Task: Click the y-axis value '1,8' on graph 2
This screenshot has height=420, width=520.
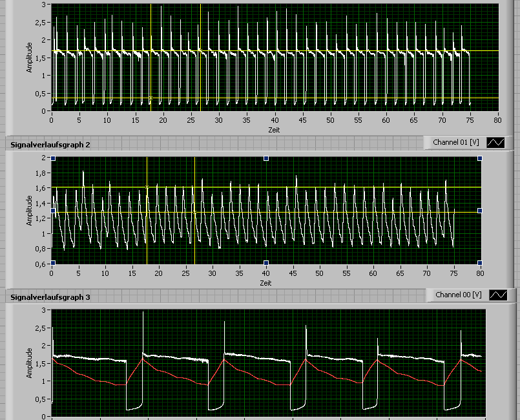Action: point(41,173)
